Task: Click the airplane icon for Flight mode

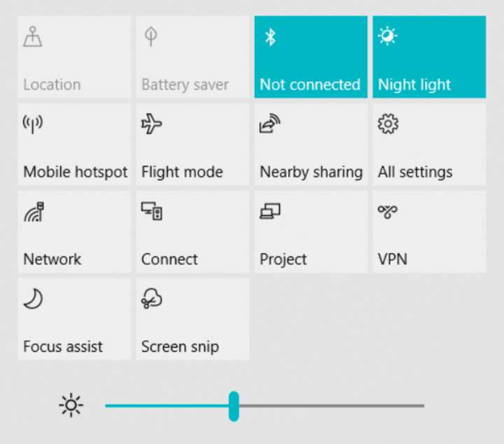Action: click(151, 124)
